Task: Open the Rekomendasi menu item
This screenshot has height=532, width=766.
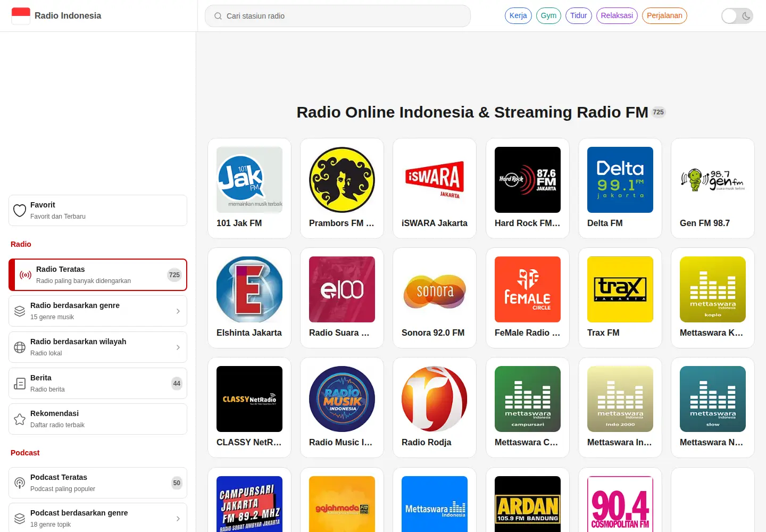Action: [98, 419]
